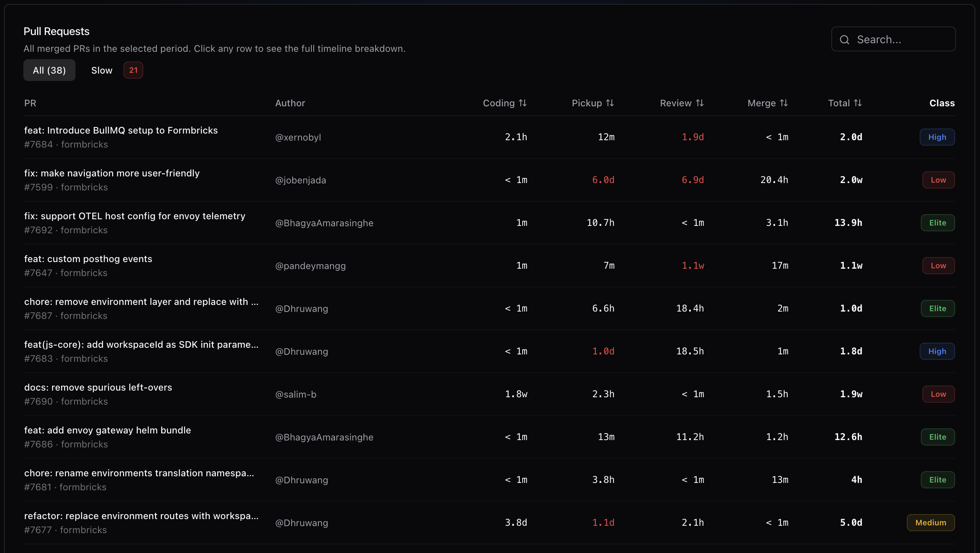Screen dimensions: 980x553
Task: Expand 'docs: remove spurious left-overs' row
Action: coord(98,387)
